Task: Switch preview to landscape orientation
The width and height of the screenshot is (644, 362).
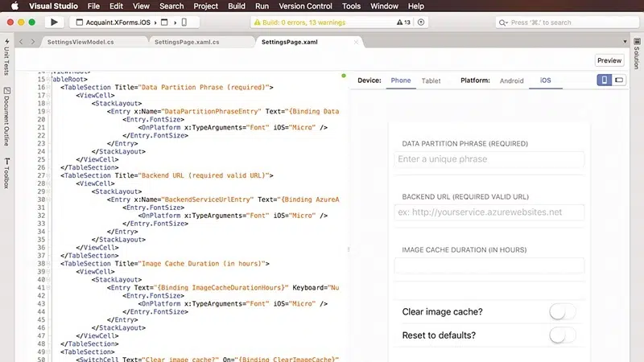Action: (619, 80)
